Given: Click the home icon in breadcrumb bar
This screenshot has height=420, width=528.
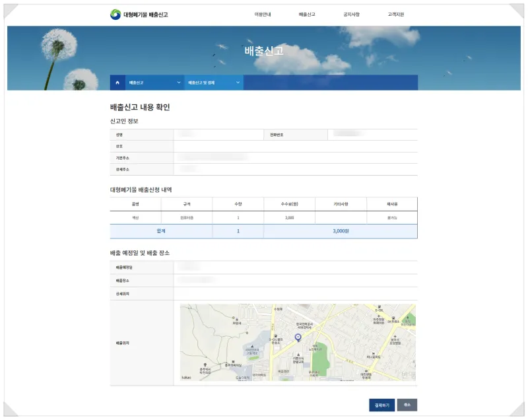Looking at the screenshot, I should pyautogui.click(x=117, y=83).
